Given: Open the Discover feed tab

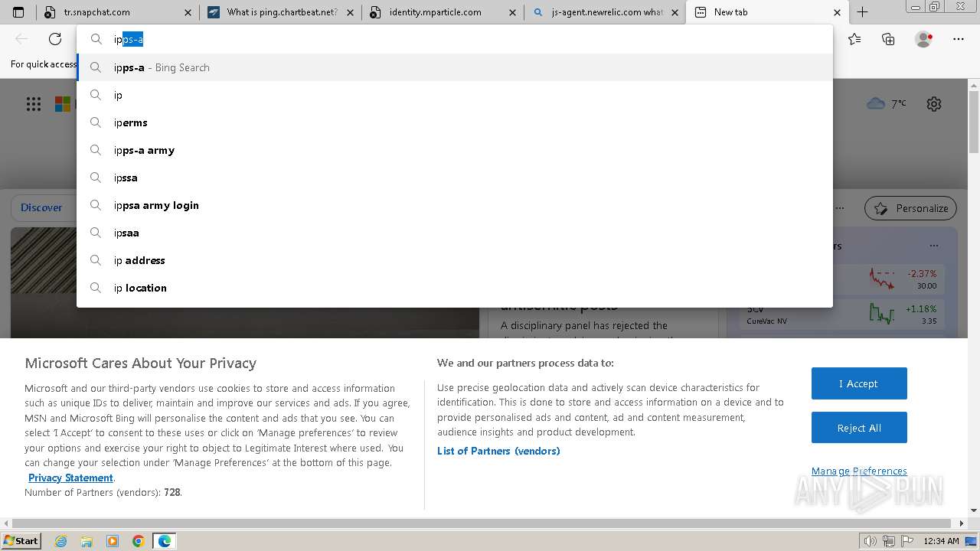Looking at the screenshot, I should coord(41,207).
